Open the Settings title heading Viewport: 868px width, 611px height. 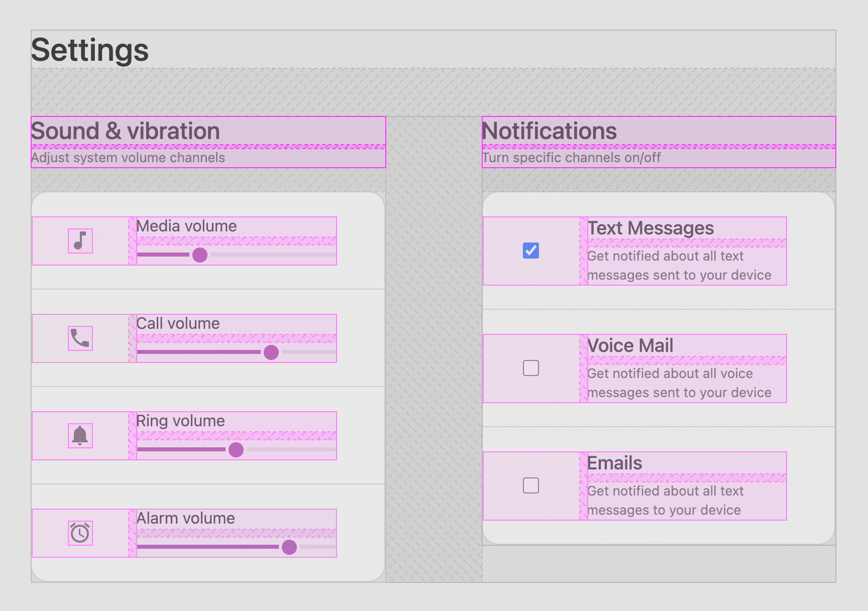coord(89,49)
